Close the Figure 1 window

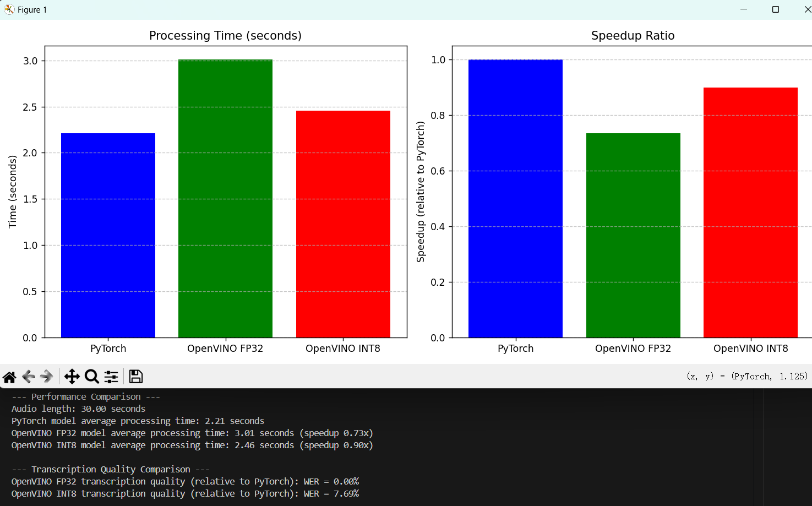[807, 9]
